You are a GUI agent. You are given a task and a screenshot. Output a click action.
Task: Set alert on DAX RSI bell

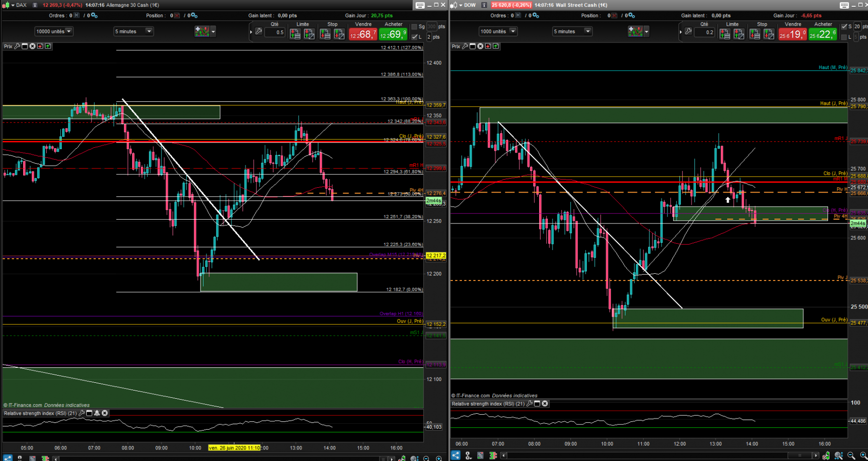click(x=97, y=413)
